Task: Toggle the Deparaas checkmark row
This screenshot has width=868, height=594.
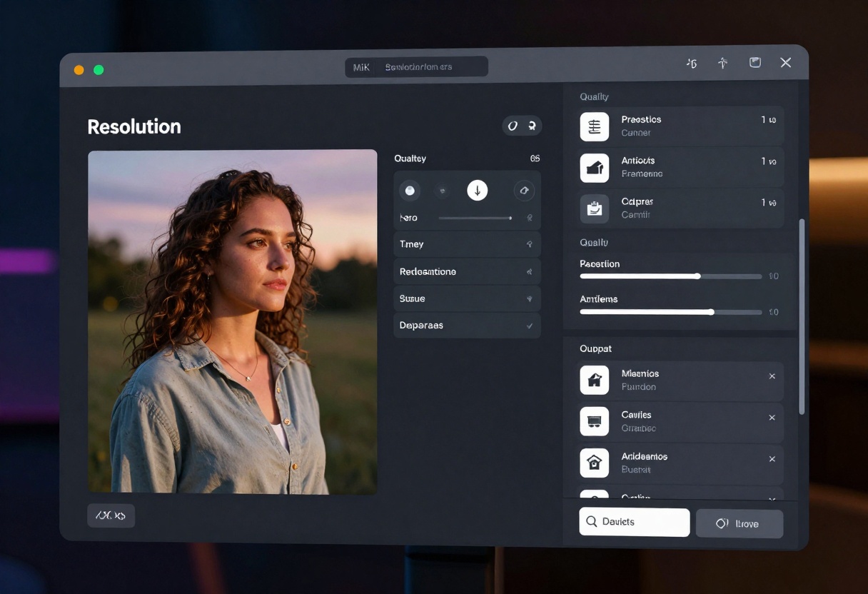Action: 467,326
